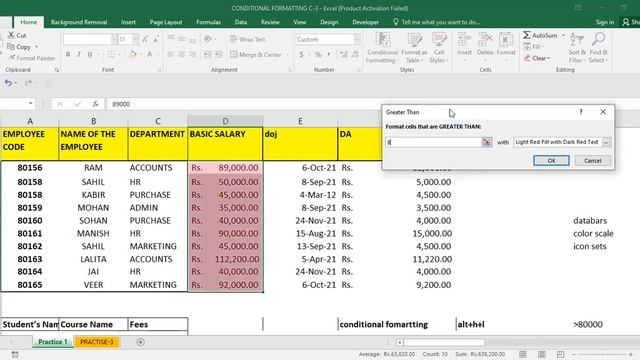Open the Number Format Custom dropdown

pos(357,39)
